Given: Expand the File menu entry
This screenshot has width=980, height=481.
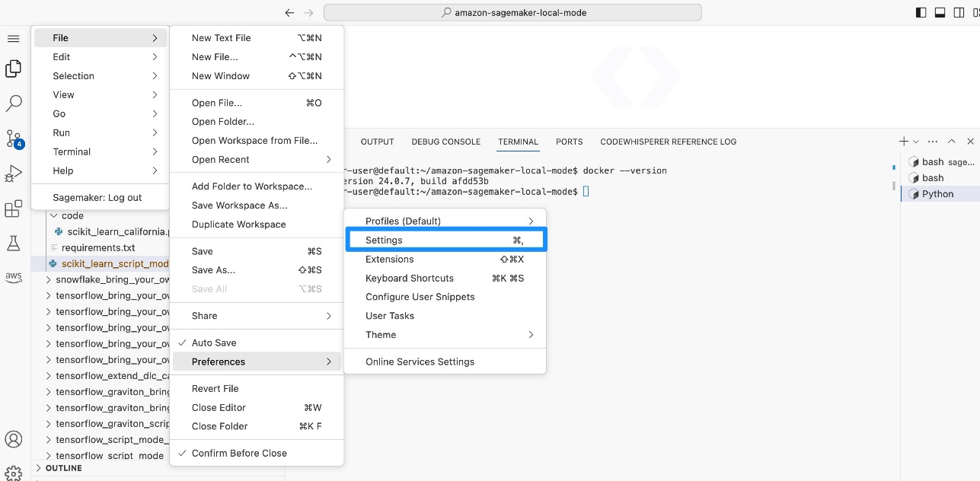Looking at the screenshot, I should 100,38.
